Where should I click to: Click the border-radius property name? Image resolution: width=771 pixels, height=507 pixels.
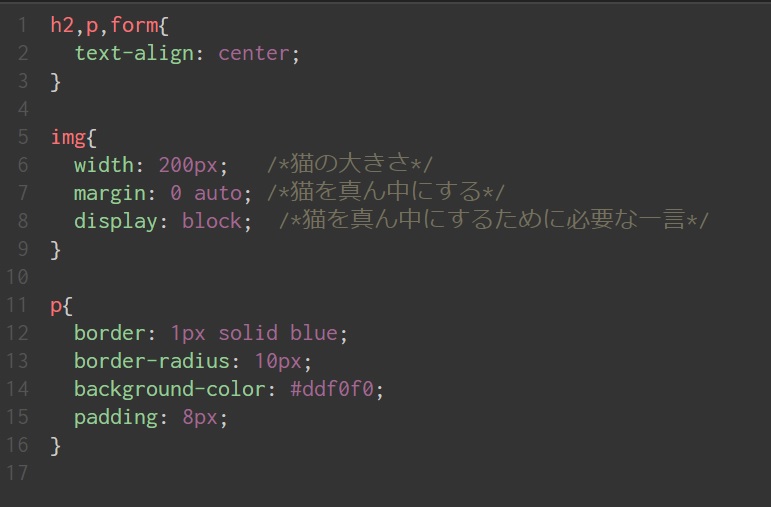(151, 361)
